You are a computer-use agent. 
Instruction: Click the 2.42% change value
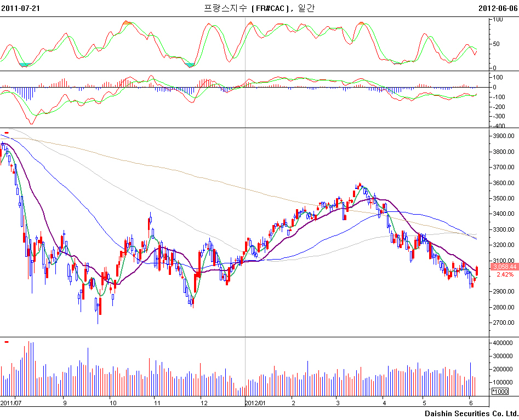[x=504, y=275]
